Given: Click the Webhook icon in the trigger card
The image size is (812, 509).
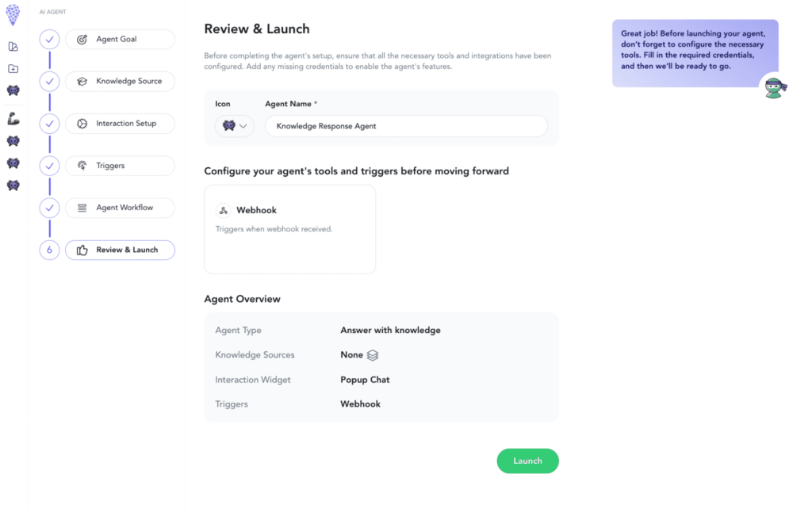Looking at the screenshot, I should 223,210.
